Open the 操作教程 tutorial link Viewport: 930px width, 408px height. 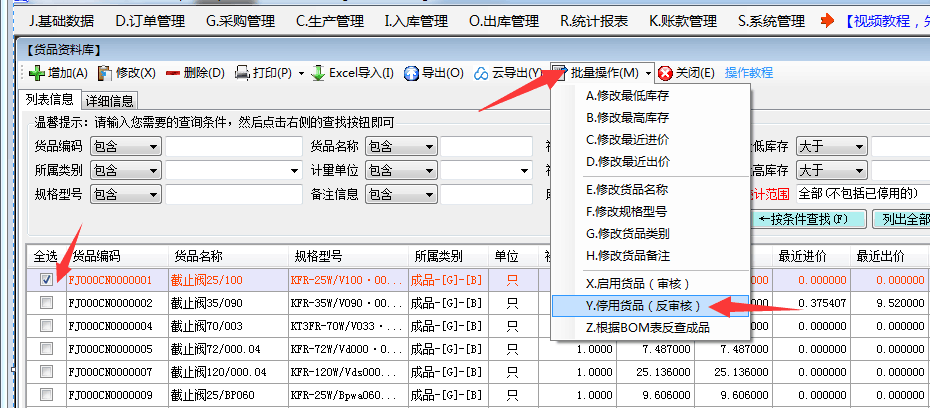[x=749, y=73]
